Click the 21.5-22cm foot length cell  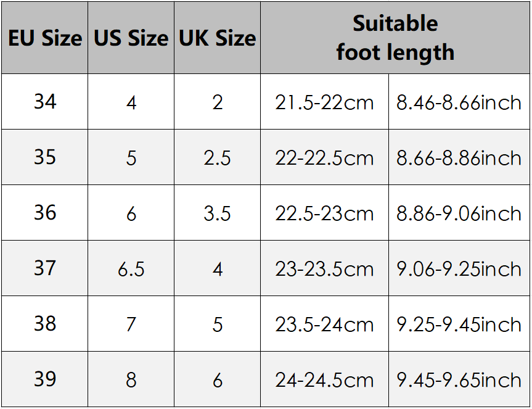tap(324, 102)
